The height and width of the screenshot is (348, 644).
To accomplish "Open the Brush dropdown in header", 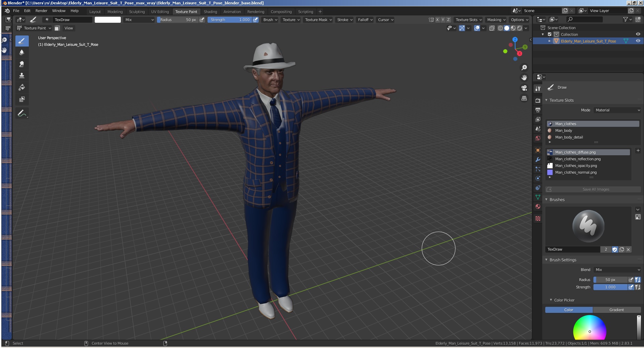I will coord(270,20).
